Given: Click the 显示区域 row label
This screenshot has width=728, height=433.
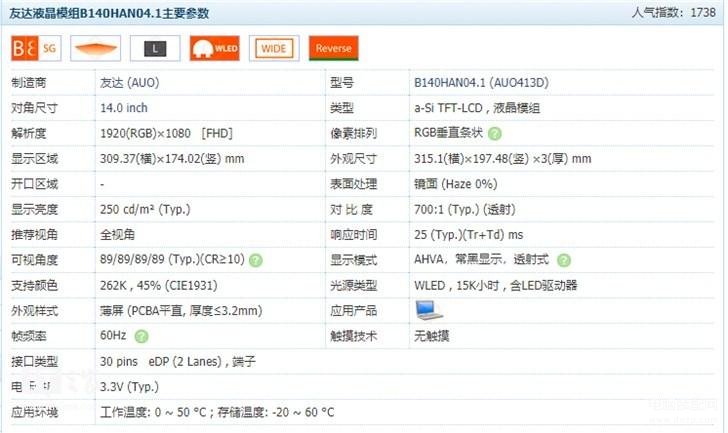Looking at the screenshot, I should pos(34,159).
